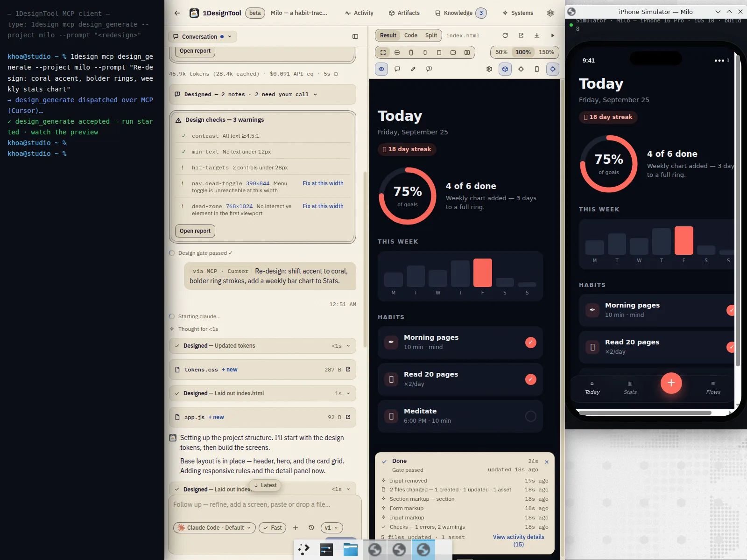Switch preview to Code view

(x=411, y=35)
